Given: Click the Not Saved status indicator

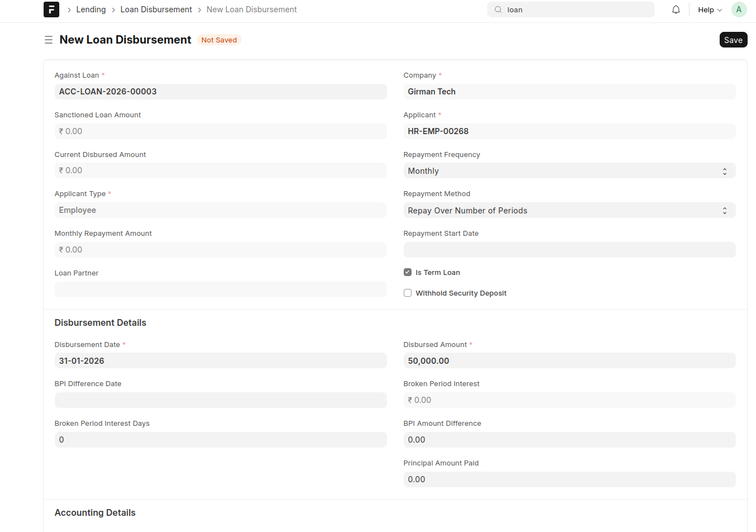Looking at the screenshot, I should pyautogui.click(x=219, y=40).
